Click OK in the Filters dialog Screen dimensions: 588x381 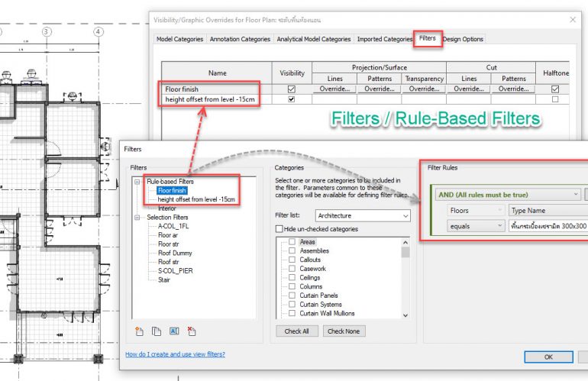[x=548, y=357]
